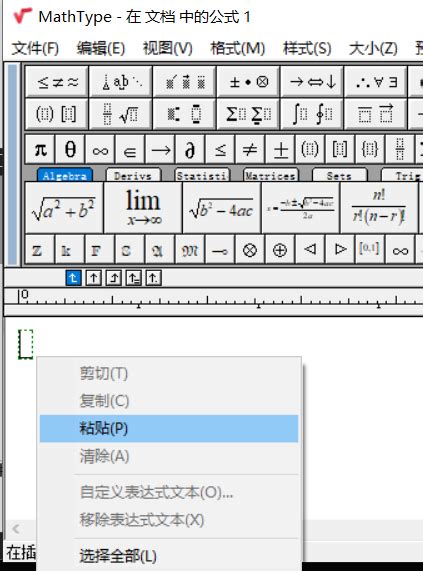Switch to the Statistics tab
The height and width of the screenshot is (571, 423).
click(202, 176)
